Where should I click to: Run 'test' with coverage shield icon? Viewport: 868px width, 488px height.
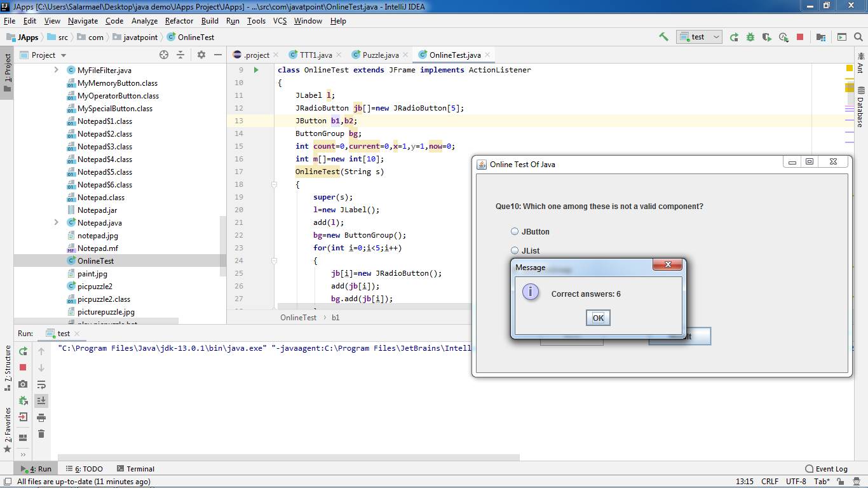pos(767,37)
